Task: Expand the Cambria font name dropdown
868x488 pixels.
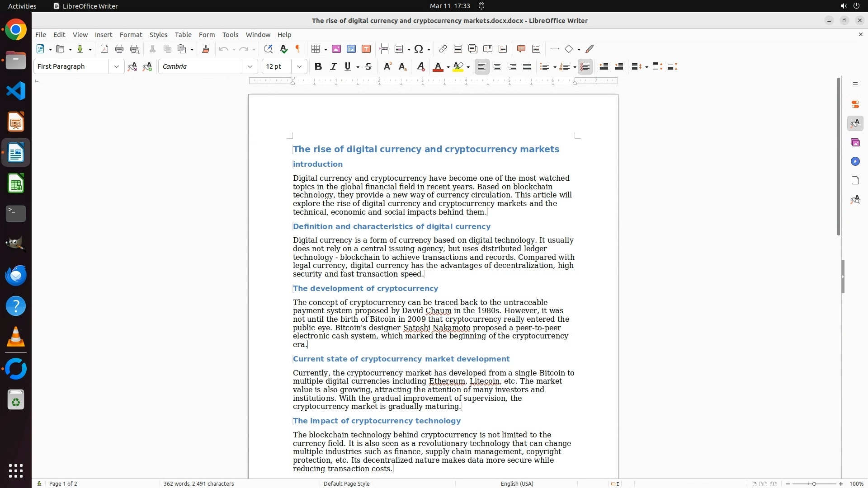Action: click(x=250, y=66)
